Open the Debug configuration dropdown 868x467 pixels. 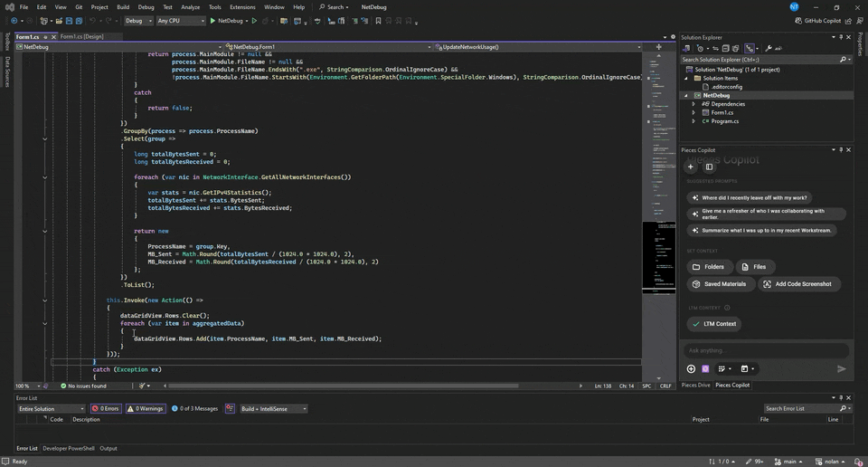point(138,21)
